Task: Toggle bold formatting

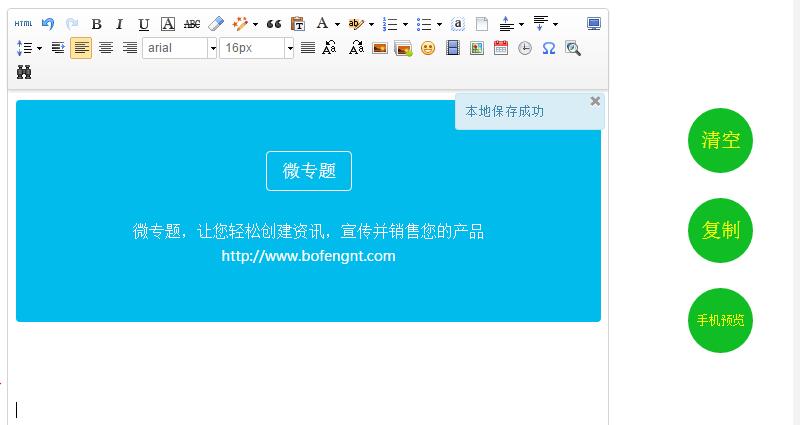Action: click(x=96, y=24)
